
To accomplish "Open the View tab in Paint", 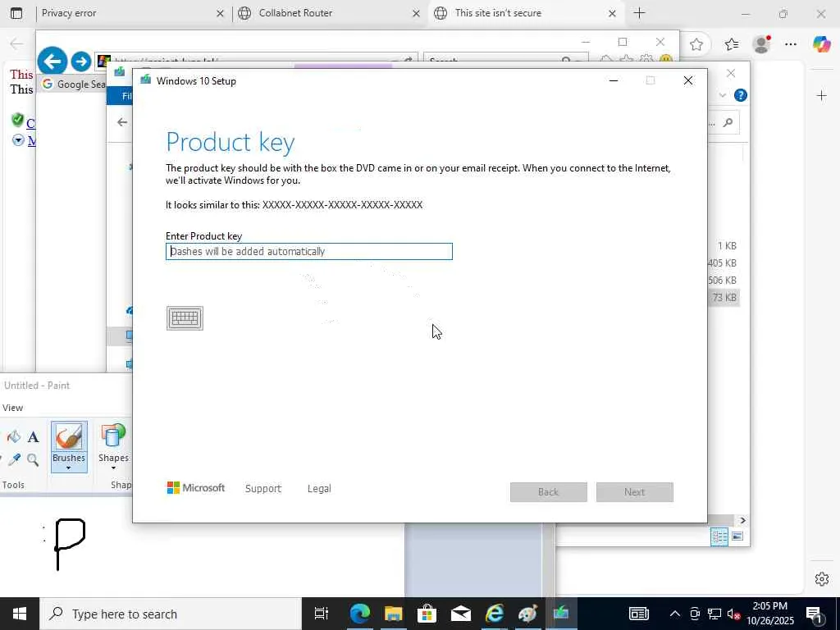I will click(x=12, y=408).
